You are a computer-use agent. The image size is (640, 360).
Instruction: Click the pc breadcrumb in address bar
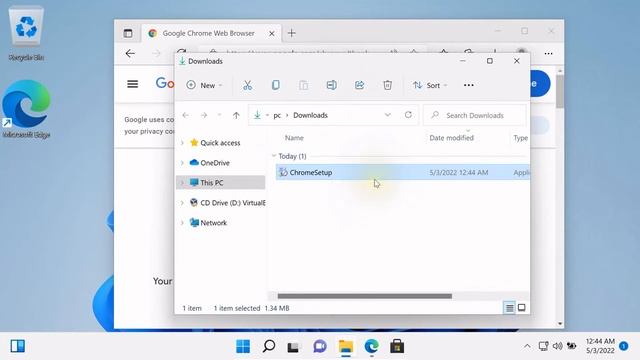coord(277,116)
